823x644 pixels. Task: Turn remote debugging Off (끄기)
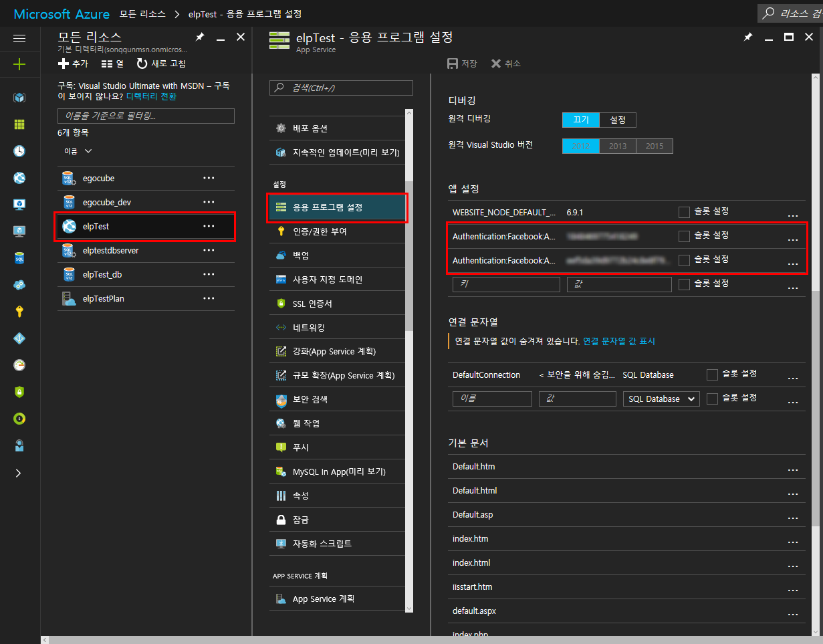click(x=581, y=120)
